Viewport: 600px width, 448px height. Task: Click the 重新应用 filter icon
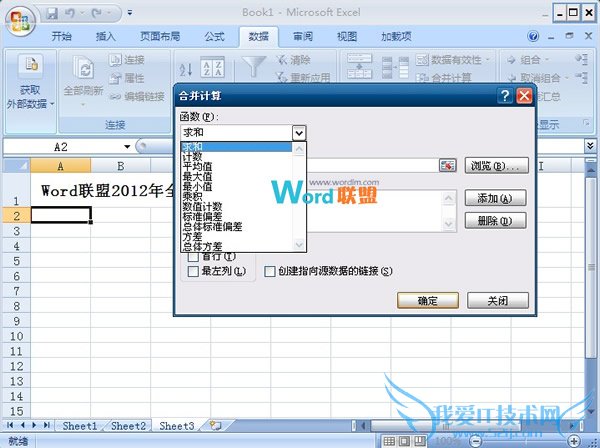[x=282, y=77]
